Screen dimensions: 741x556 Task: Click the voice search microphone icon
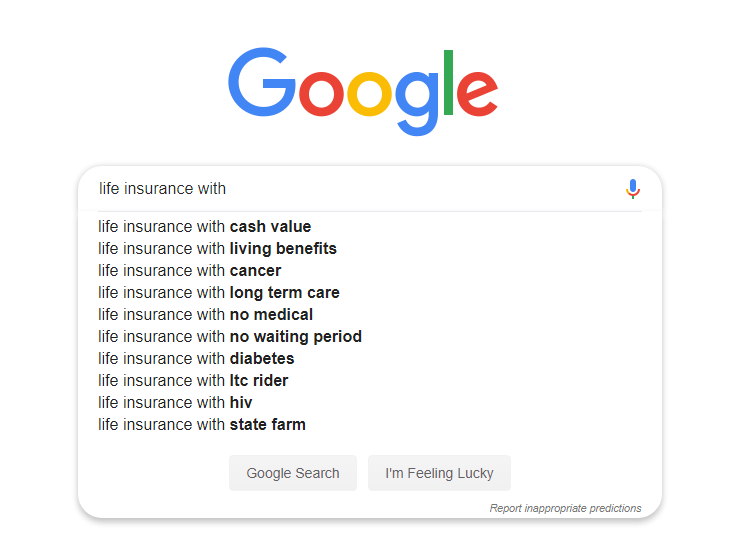pyautogui.click(x=632, y=189)
